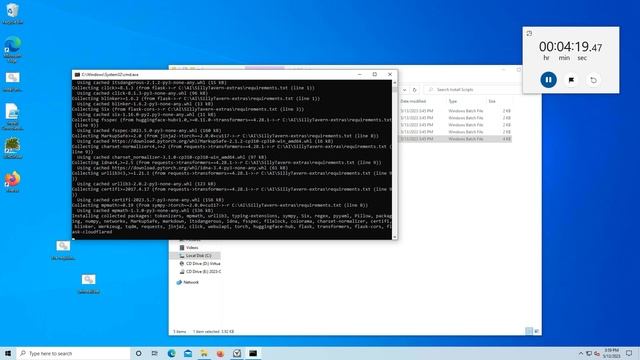Switch Explorer to details view icon

pos(529,331)
